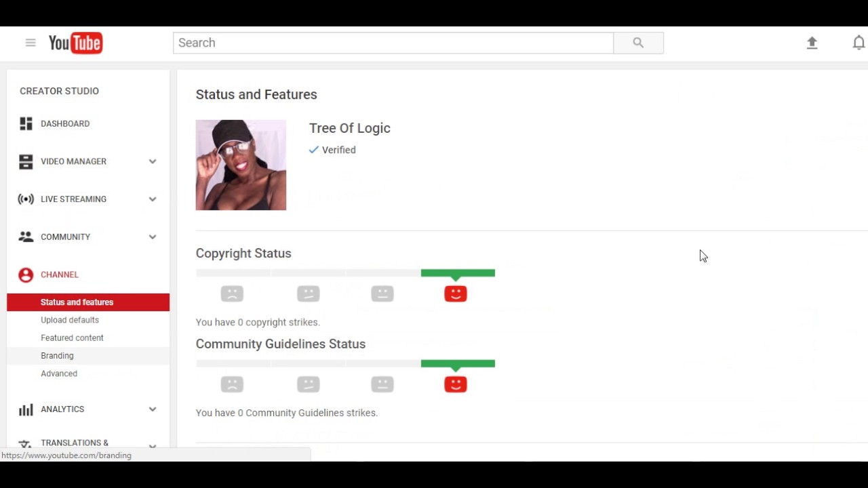This screenshot has width=868, height=488.
Task: Expand the Video Manager section chevron
Action: point(153,161)
